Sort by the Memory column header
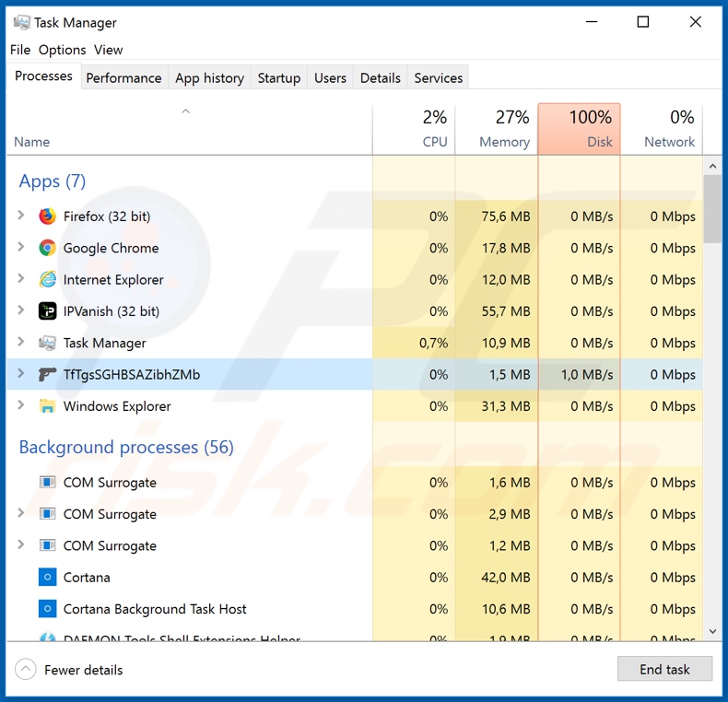Viewport: 728px width, 702px height. (x=497, y=129)
